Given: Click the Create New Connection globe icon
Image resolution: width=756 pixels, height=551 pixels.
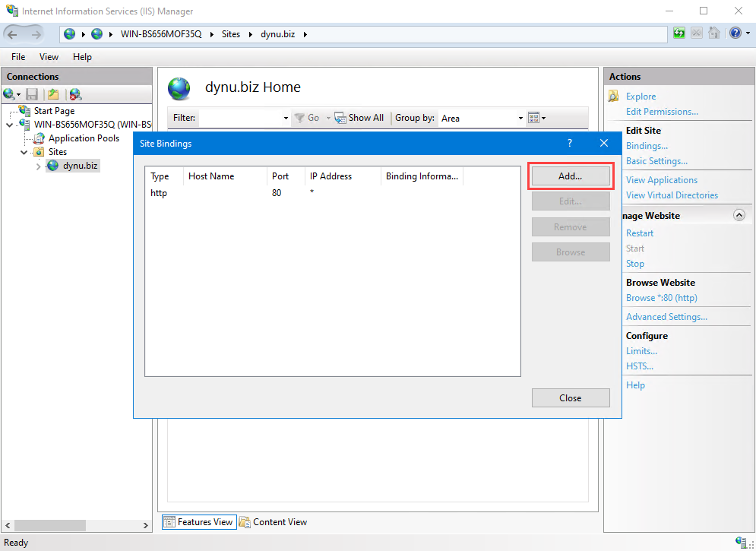Looking at the screenshot, I should tap(8, 94).
